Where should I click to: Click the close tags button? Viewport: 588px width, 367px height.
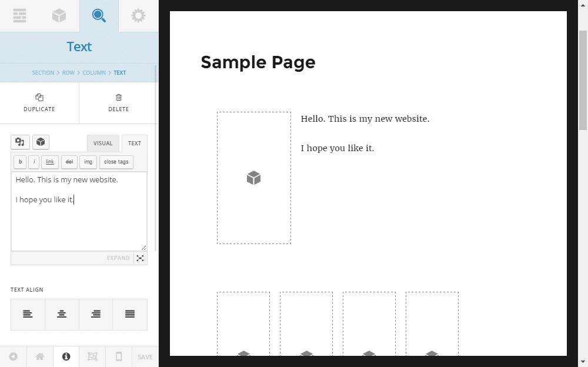(116, 162)
